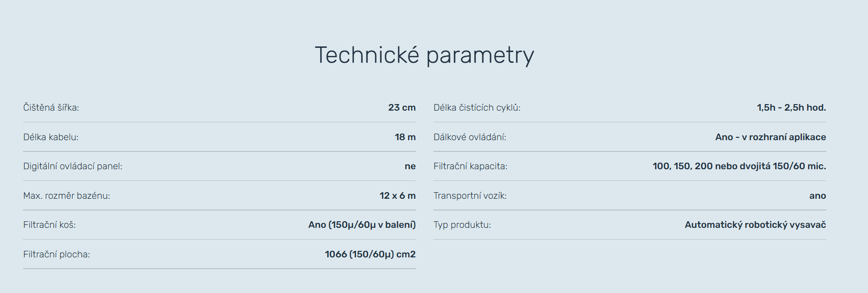
Task: Click the 'Transportní vozík:' label
Action: 470,196
